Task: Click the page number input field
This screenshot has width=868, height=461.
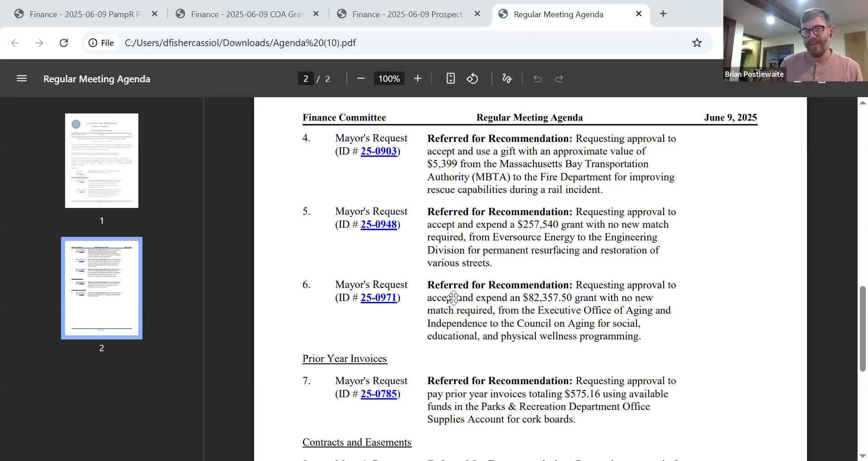Action: click(306, 79)
